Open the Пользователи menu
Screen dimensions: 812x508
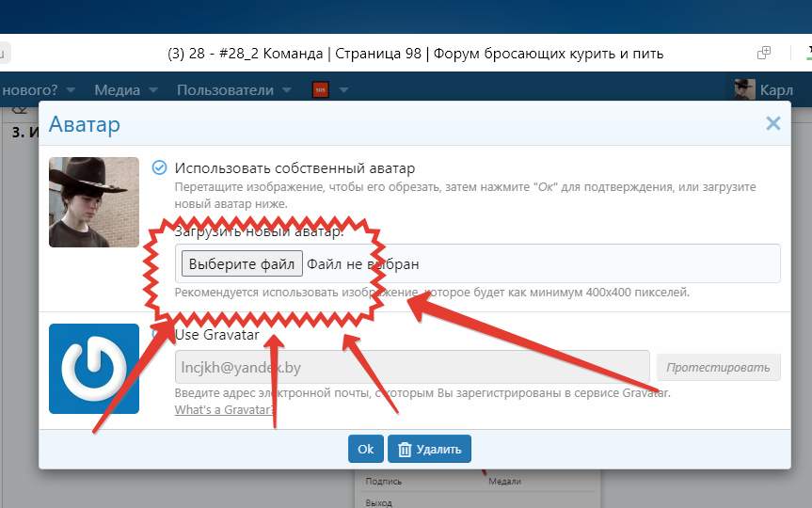coord(225,89)
